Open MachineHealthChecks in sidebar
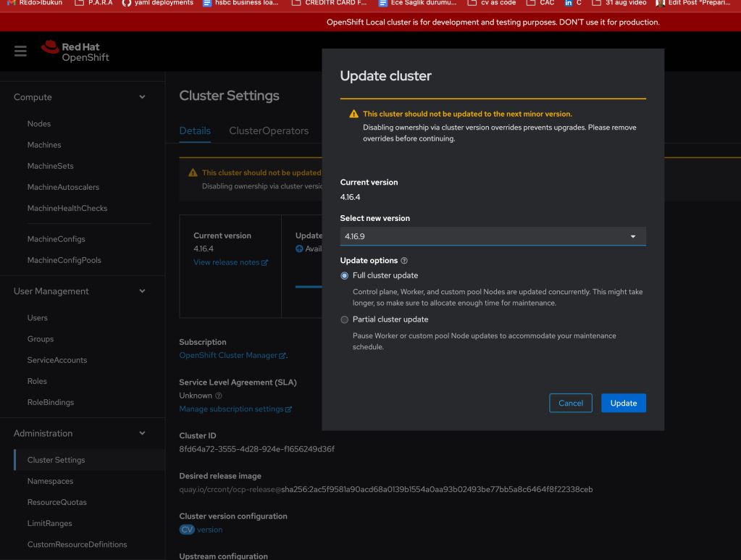741x560 pixels. pos(67,209)
